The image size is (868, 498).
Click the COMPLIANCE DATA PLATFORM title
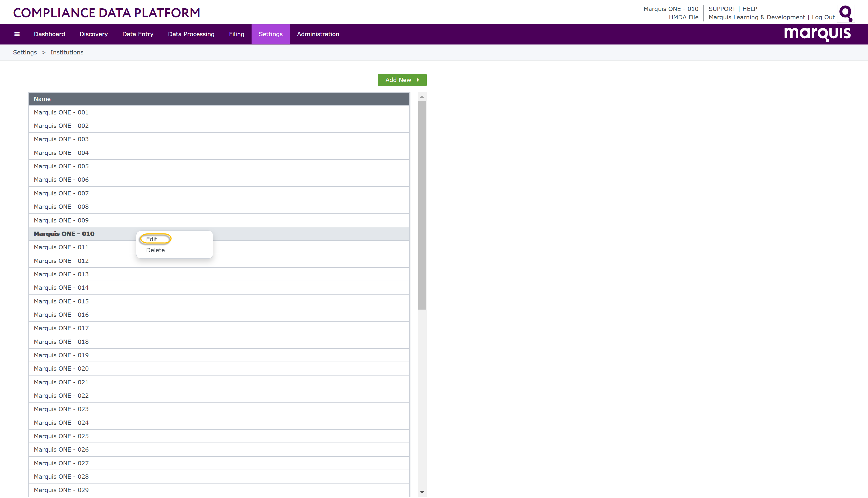pos(107,13)
